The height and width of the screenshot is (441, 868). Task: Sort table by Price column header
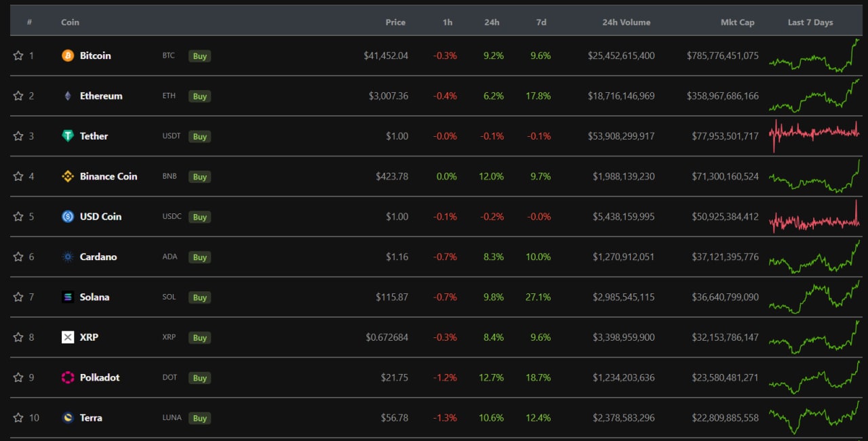tap(395, 22)
